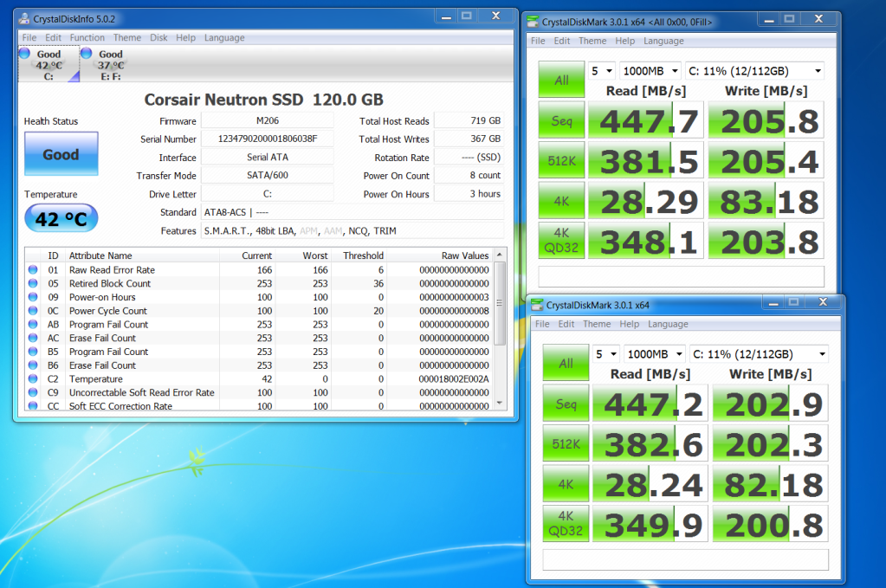Click the Soft ECC Correction Rate row name
Screen dimensions: 886x588
(121, 406)
